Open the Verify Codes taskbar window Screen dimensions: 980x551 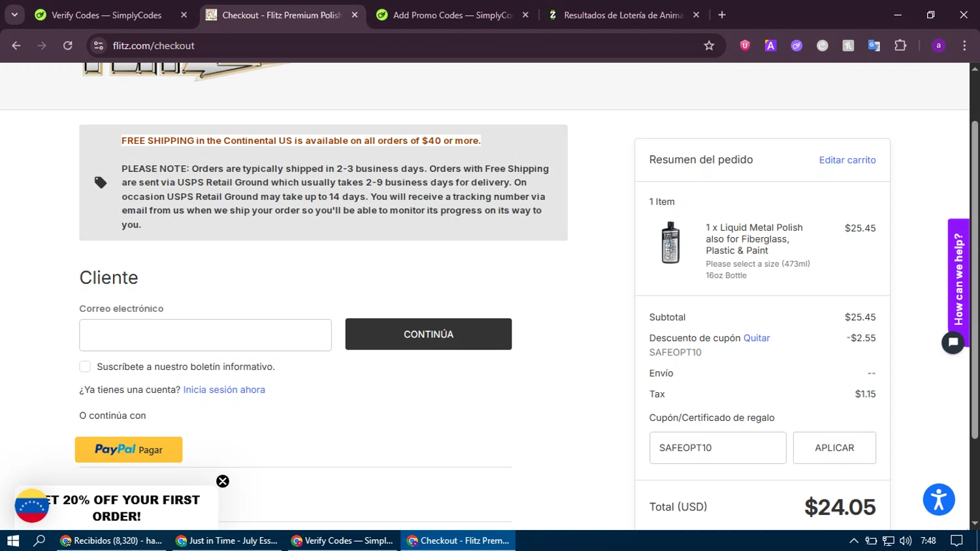pyautogui.click(x=342, y=541)
